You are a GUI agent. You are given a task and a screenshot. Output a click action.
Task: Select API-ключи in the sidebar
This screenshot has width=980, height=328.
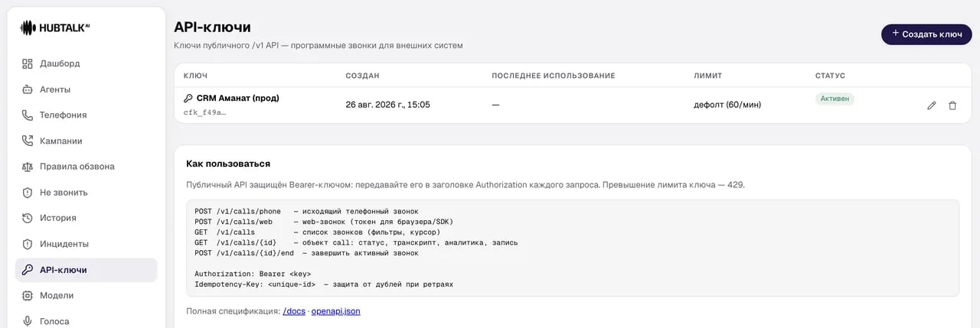(86, 270)
